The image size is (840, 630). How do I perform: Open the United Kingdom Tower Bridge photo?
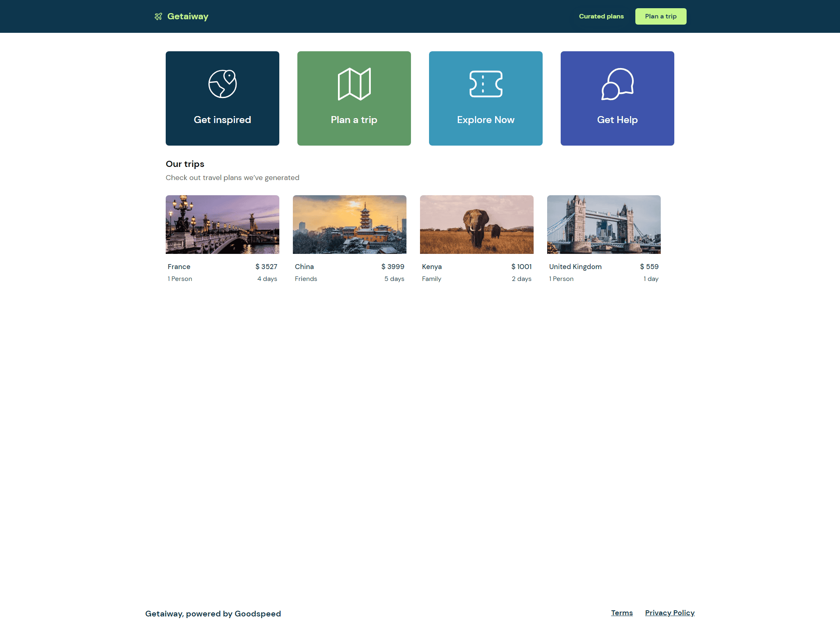pos(604,224)
